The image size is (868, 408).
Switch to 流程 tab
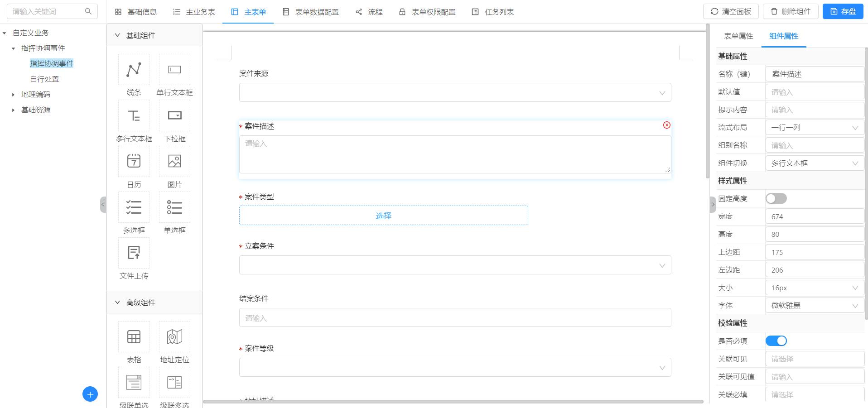point(369,12)
